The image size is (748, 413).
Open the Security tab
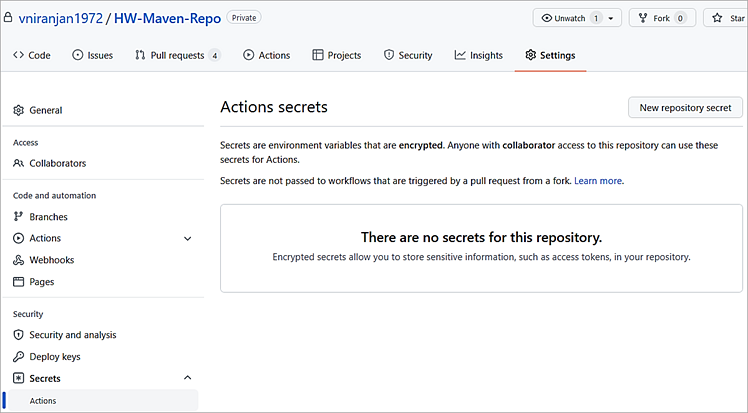point(408,55)
